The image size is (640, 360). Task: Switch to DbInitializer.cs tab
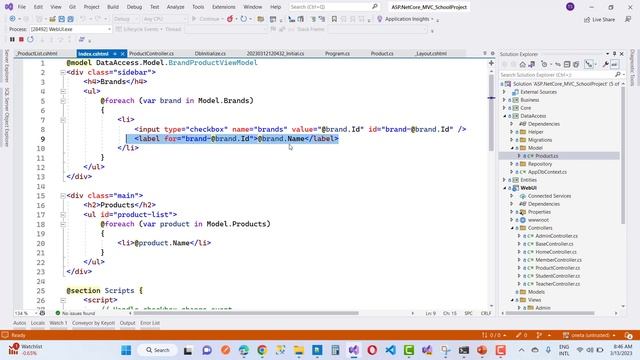[x=210, y=53]
